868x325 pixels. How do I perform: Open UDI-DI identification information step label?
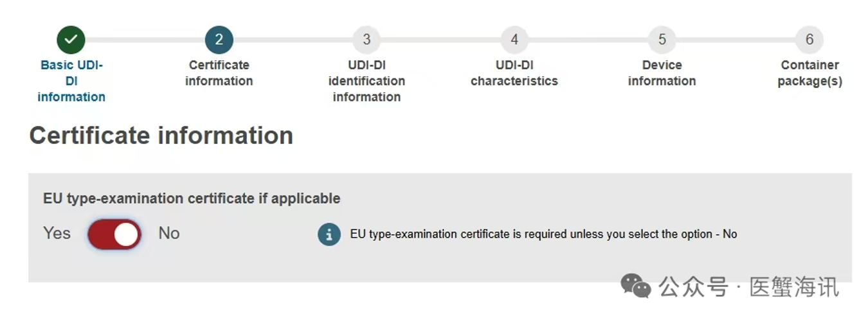(x=366, y=81)
